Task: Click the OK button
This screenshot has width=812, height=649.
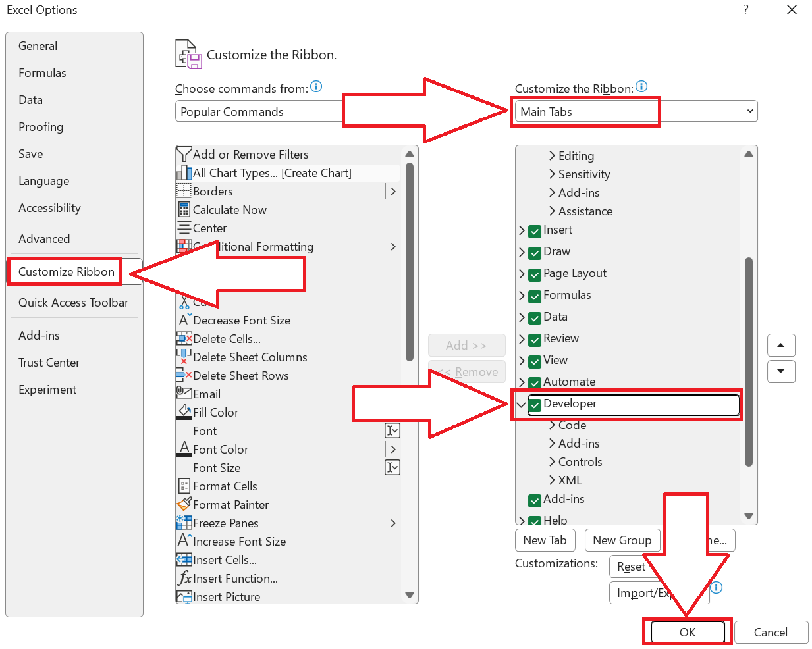Action: tap(688, 633)
